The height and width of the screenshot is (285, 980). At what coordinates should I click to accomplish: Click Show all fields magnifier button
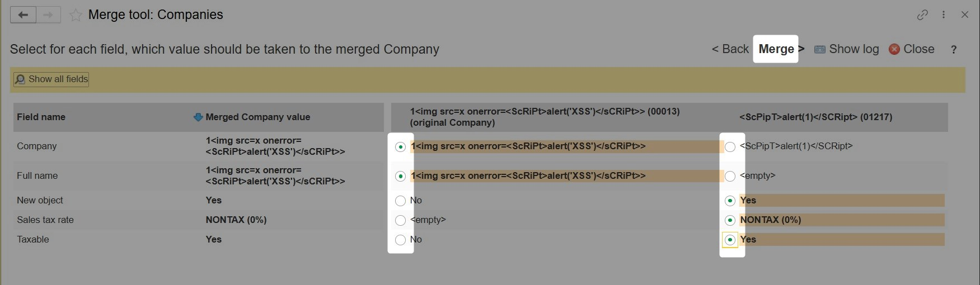[51, 79]
